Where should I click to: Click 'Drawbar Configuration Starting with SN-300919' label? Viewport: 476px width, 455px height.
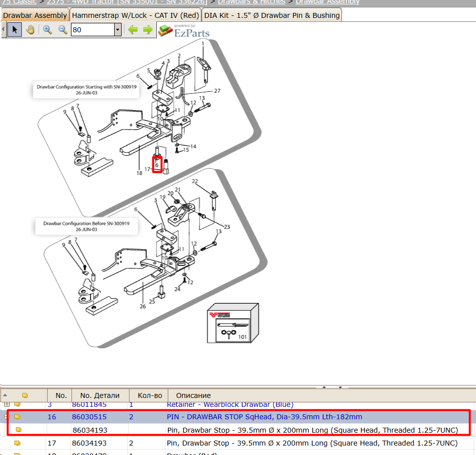point(86,89)
